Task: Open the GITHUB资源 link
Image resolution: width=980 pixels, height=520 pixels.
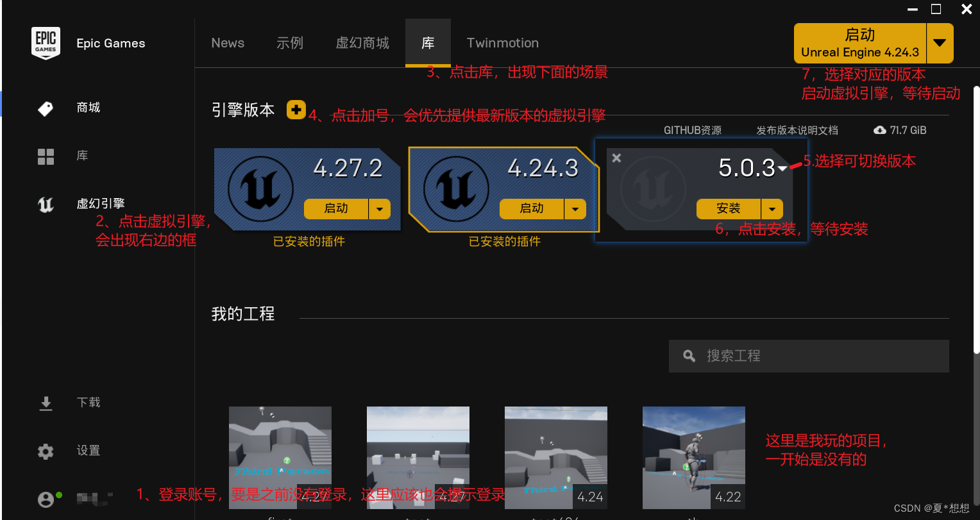Action: 693,130
